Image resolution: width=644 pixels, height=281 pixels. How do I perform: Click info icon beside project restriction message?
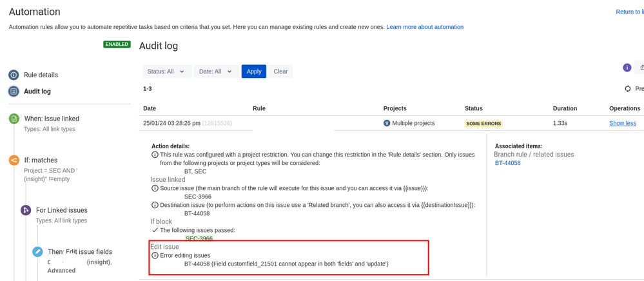pos(155,155)
